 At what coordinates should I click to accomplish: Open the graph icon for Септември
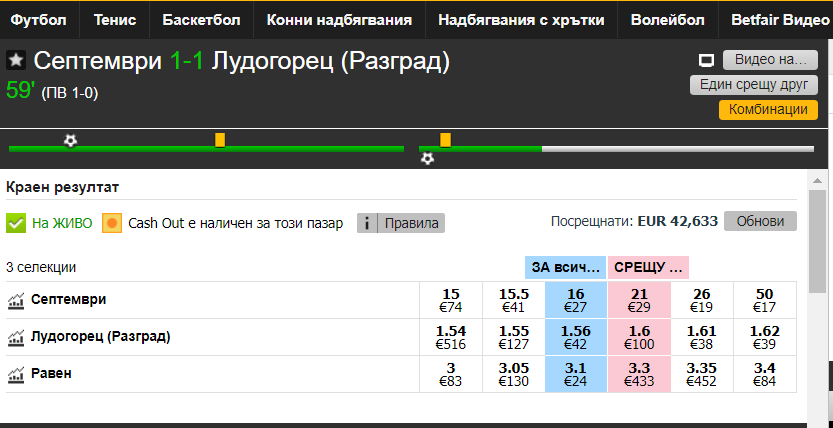pyautogui.click(x=16, y=301)
